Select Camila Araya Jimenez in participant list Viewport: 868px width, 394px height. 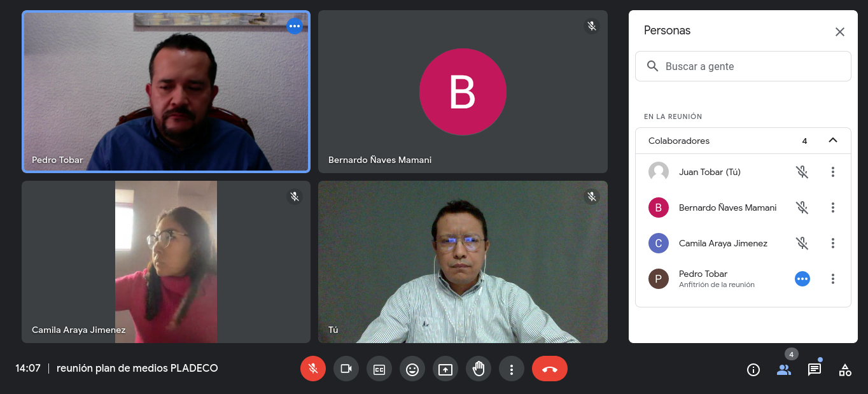tap(743, 243)
